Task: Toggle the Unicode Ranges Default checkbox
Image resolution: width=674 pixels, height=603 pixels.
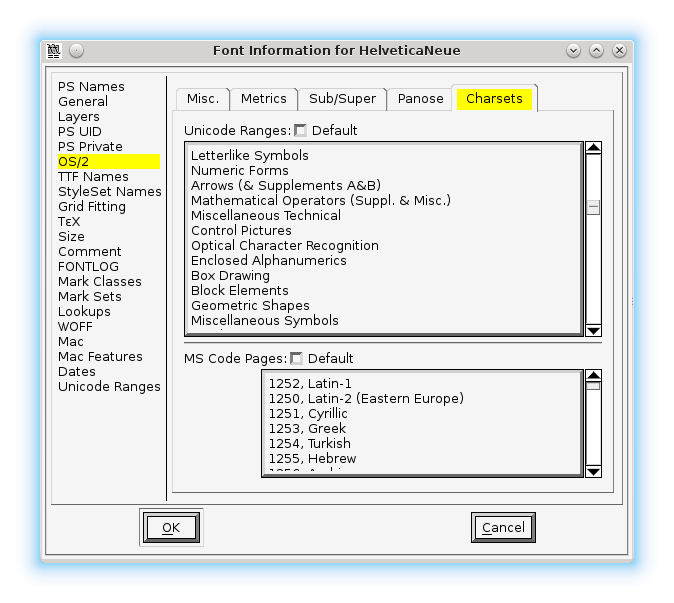Action: tap(300, 130)
